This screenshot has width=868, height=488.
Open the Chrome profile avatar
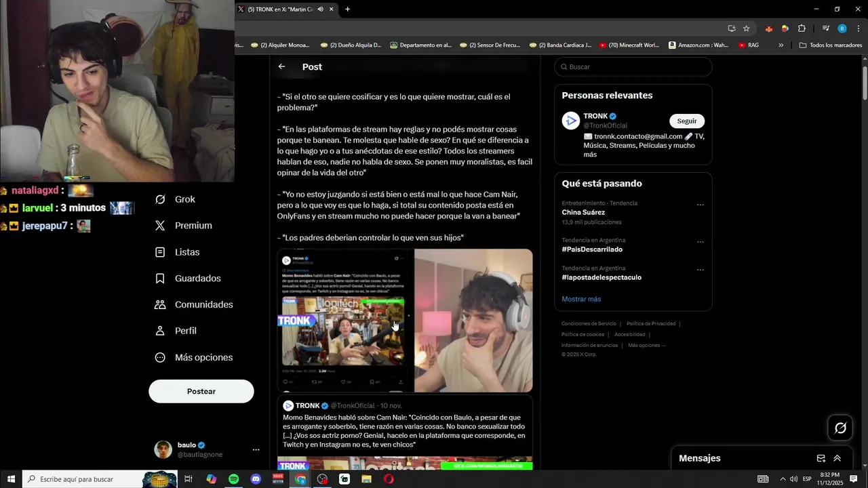(x=842, y=28)
